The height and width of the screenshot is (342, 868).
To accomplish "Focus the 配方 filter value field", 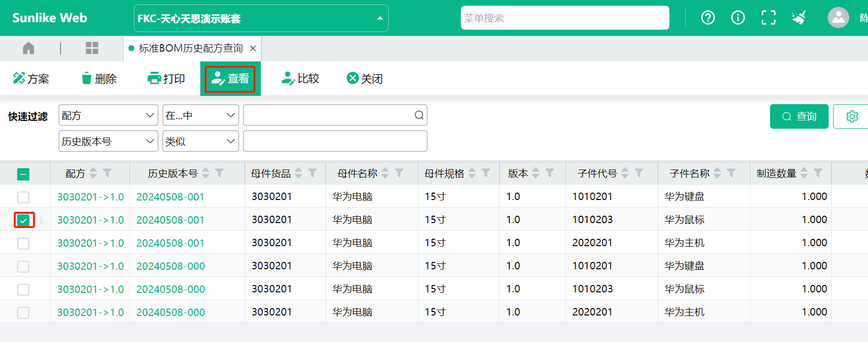I will [x=335, y=115].
